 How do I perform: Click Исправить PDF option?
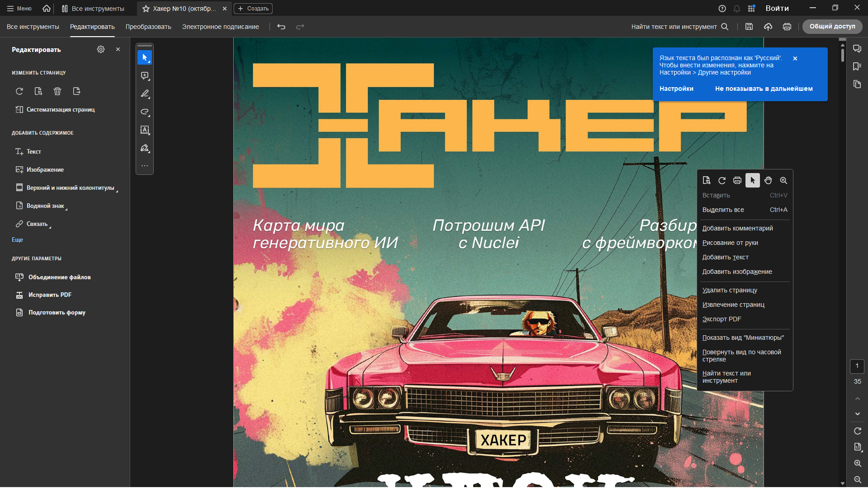click(43, 295)
